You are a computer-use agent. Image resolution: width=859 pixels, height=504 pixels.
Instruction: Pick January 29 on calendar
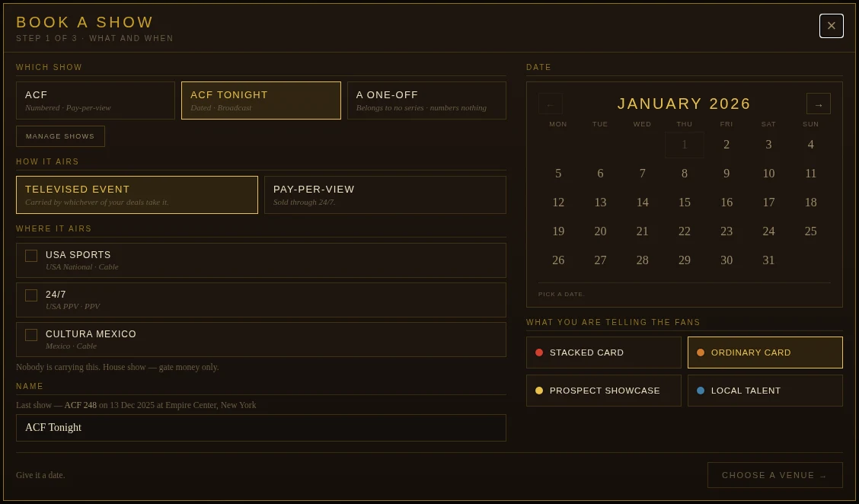[x=685, y=261]
